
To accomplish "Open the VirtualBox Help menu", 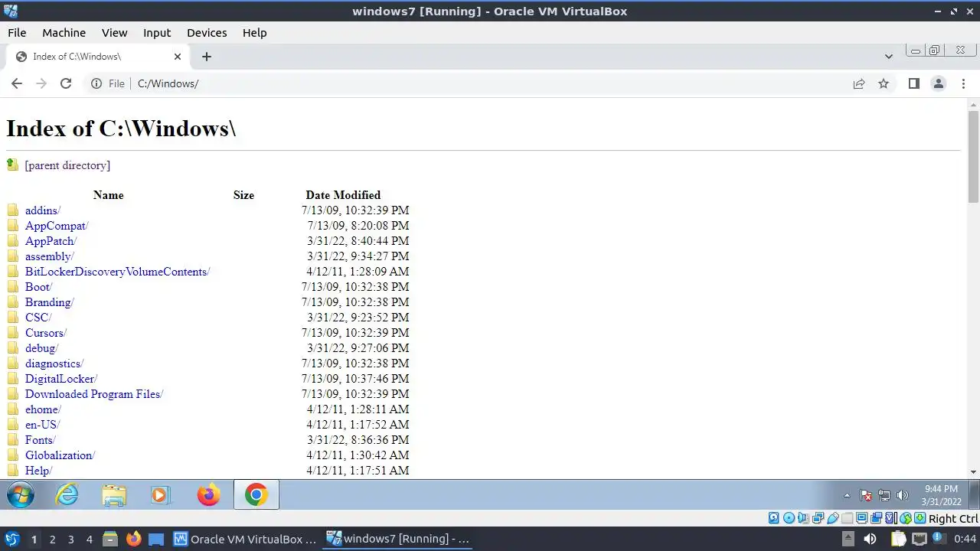I will pos(254,33).
